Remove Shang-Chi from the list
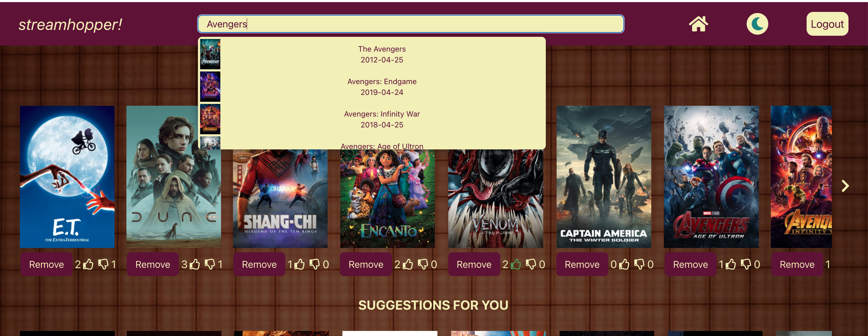Image resolution: width=868 pixels, height=336 pixels. point(259,265)
